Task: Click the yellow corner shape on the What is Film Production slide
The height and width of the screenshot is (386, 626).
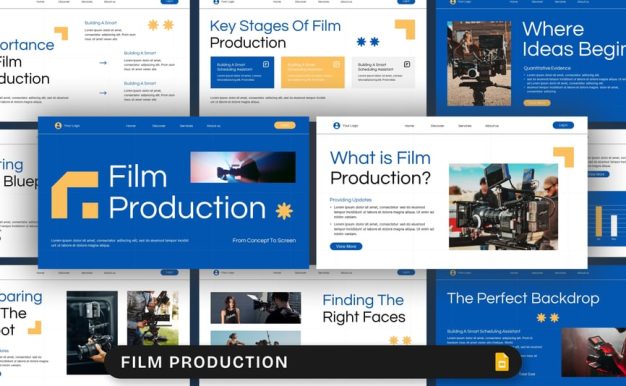Action: tap(564, 157)
